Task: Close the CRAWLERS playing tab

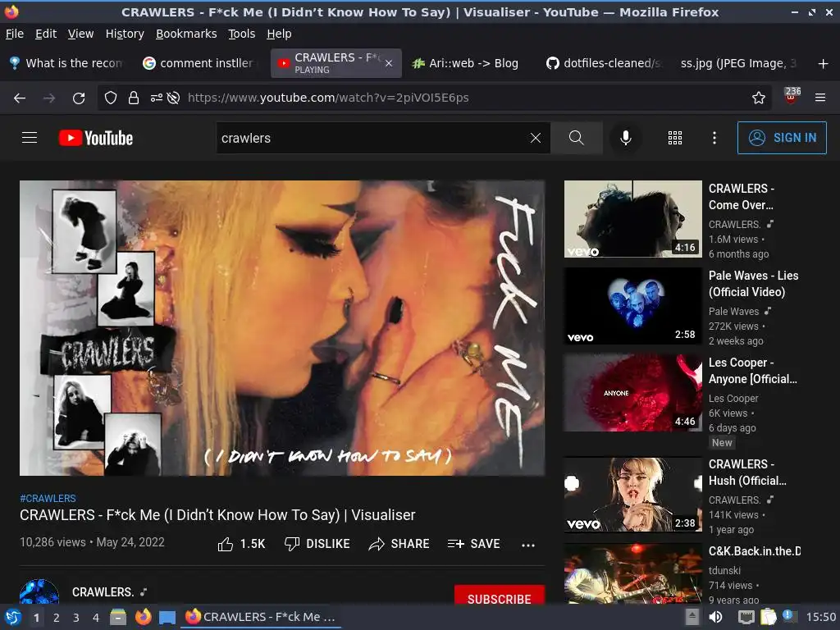Action: pos(389,63)
